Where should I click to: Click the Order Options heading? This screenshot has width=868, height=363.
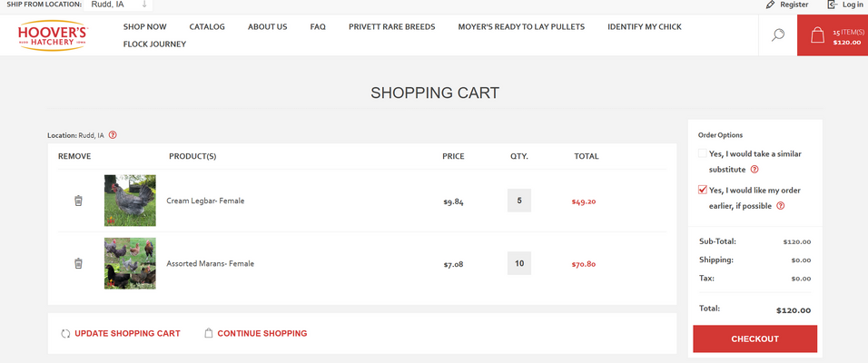point(720,135)
